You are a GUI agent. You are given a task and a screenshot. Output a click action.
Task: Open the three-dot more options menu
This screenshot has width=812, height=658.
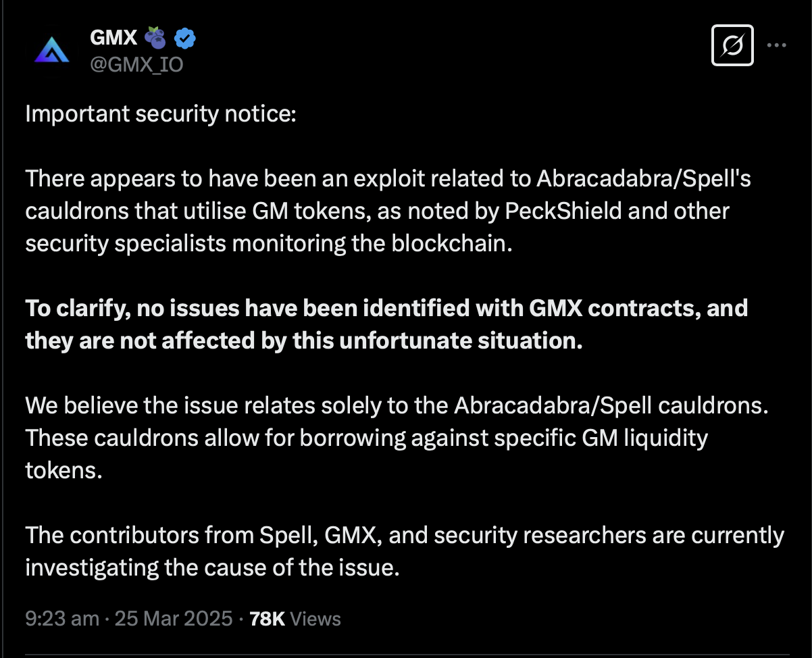[777, 45]
